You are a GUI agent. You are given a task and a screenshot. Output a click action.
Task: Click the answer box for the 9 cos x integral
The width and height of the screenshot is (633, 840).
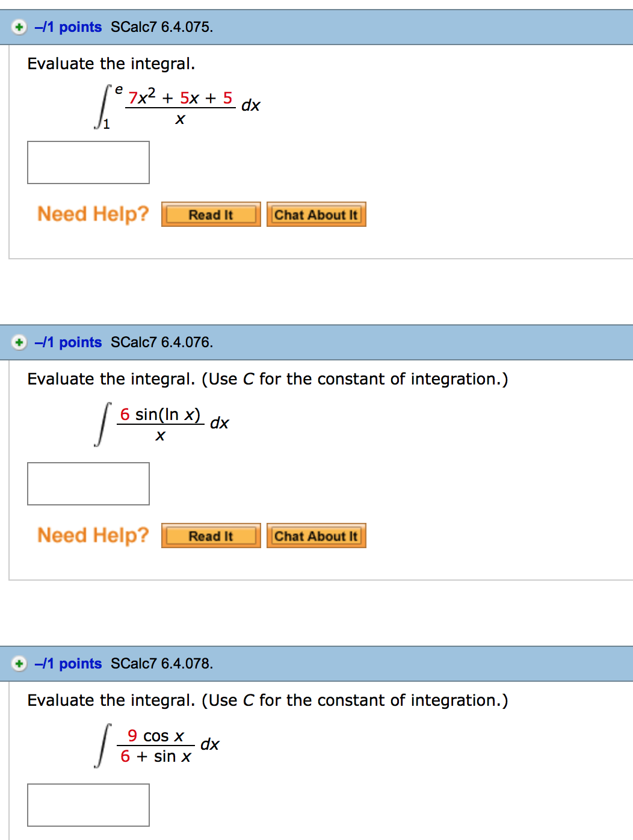[88, 804]
